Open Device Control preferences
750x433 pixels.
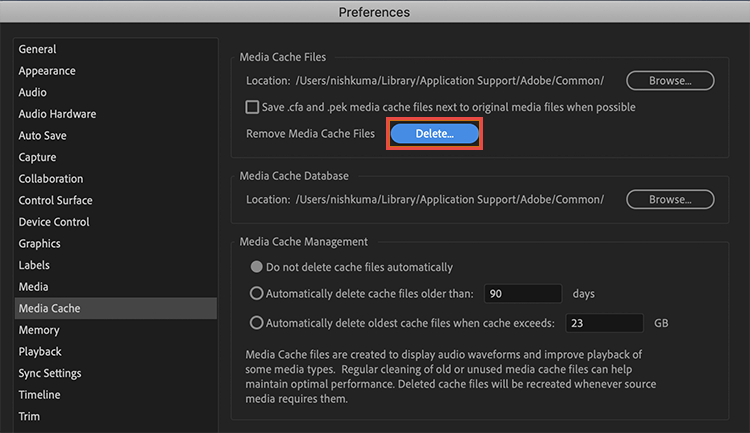click(x=54, y=222)
